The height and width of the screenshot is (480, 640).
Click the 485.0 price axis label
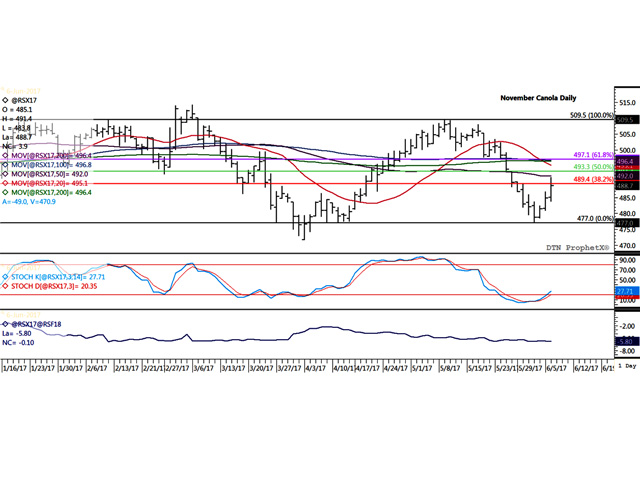click(x=627, y=198)
